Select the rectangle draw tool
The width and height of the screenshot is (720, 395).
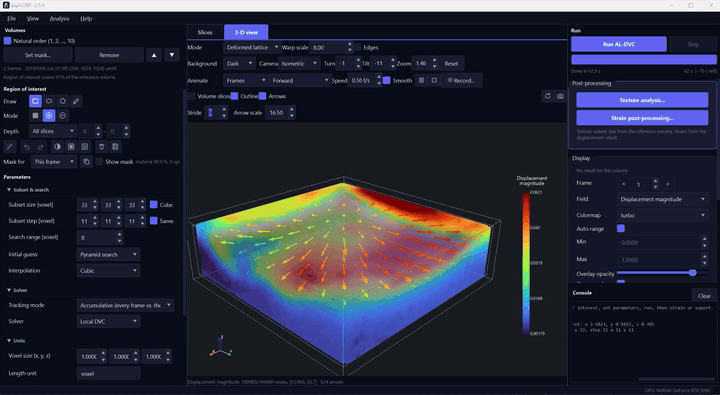(35, 101)
